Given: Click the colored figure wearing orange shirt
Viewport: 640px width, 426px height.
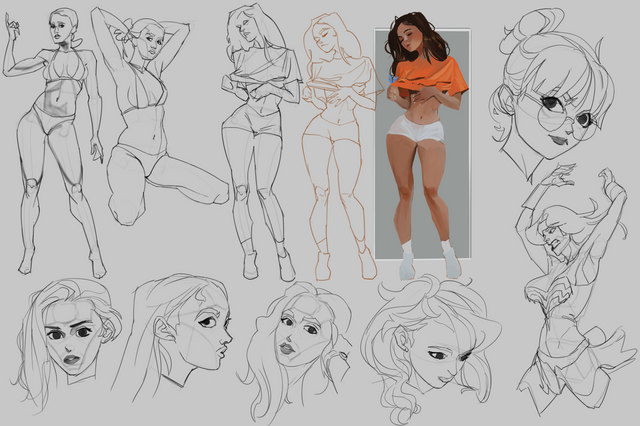Looking at the screenshot, I should click(426, 146).
